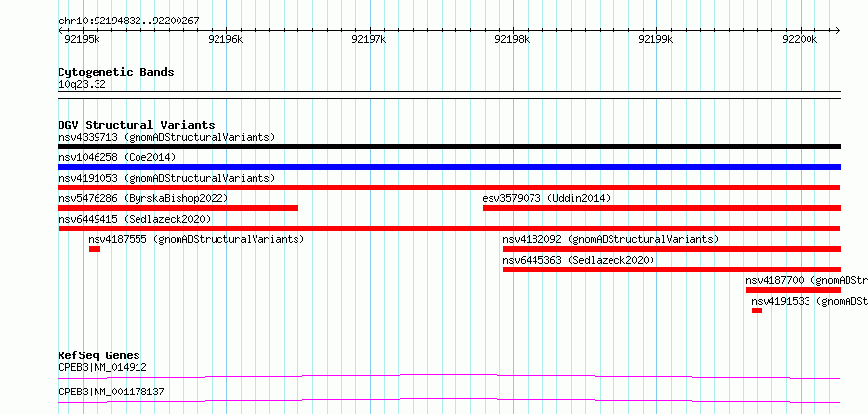Click the nsv4339713 (gnomADStructuralVariants) label

tap(167, 137)
